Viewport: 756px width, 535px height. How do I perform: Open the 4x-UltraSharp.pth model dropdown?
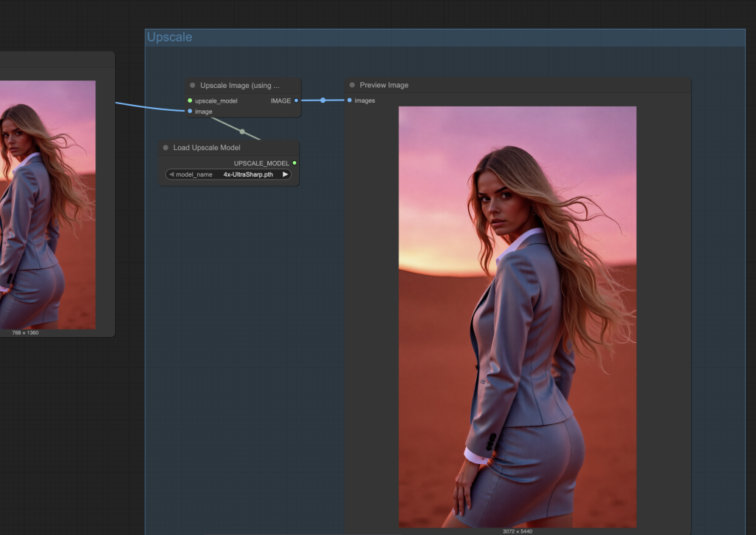click(247, 174)
